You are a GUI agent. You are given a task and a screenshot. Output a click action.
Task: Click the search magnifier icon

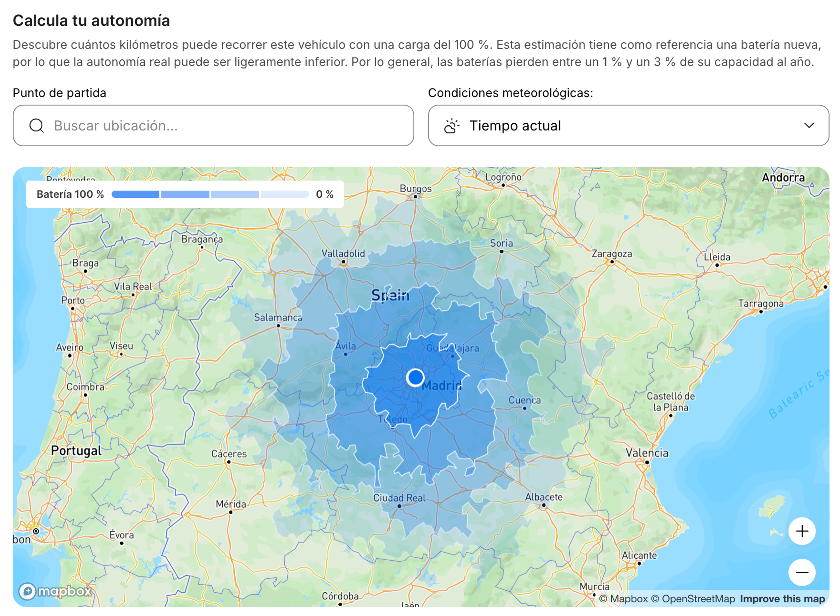37,126
